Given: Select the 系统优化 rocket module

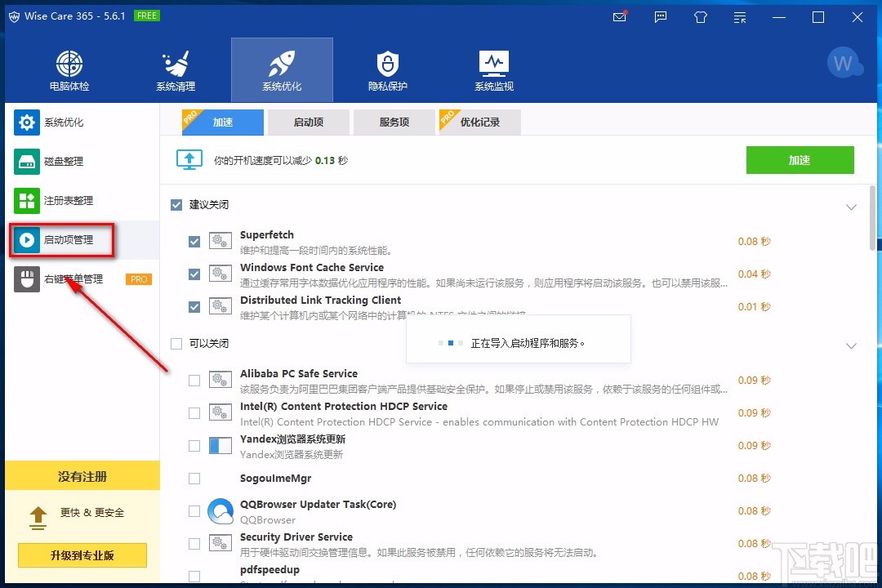Looking at the screenshot, I should pyautogui.click(x=282, y=71).
